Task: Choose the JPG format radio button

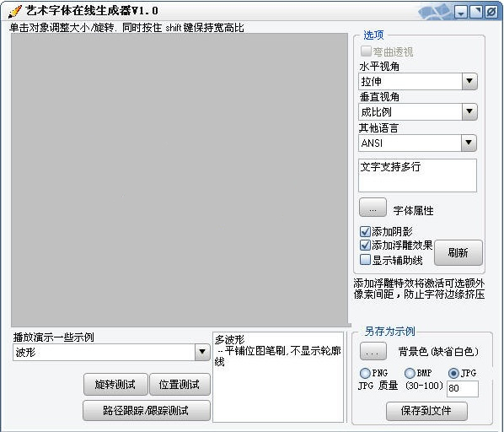Action: [x=453, y=373]
